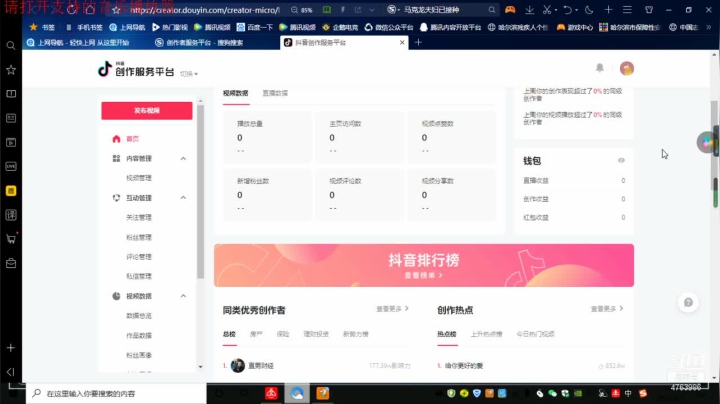
Task: Collapse the browser sidebar panel arrow
Action: [x=11, y=371]
